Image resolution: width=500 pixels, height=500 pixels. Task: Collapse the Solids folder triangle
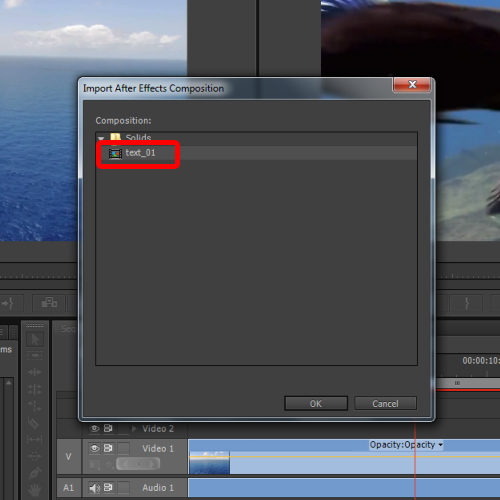[101, 138]
